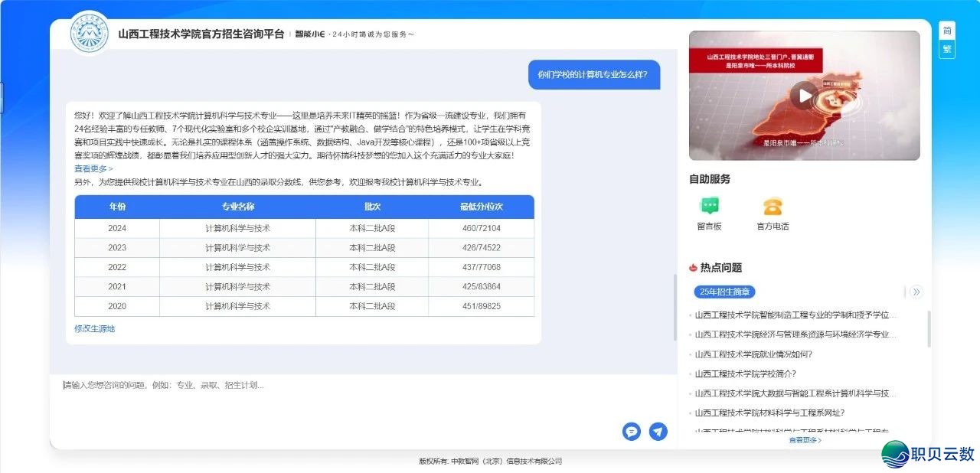
Task: Expand the hot-topics tabs with the double-chevron arrow
Action: pos(916,292)
